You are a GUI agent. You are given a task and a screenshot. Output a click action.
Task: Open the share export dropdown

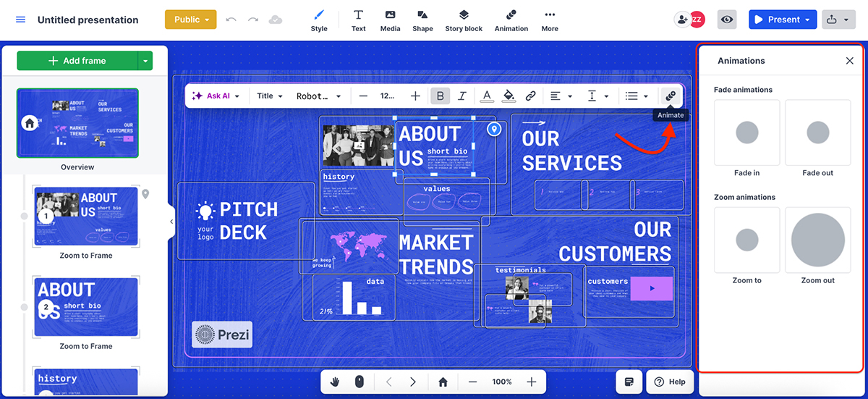(838, 20)
